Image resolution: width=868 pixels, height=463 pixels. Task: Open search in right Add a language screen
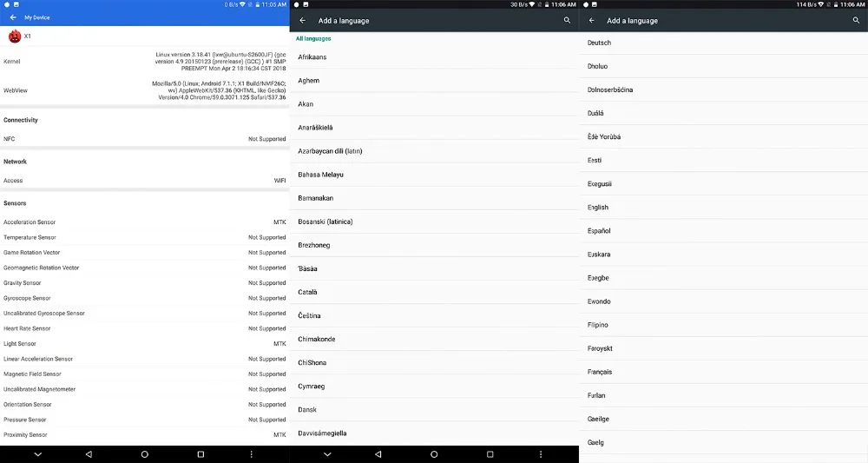(856, 21)
